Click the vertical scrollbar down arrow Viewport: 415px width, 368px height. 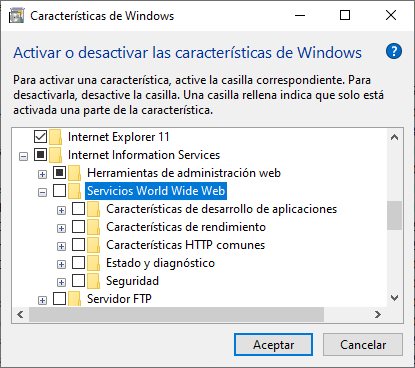click(394, 297)
